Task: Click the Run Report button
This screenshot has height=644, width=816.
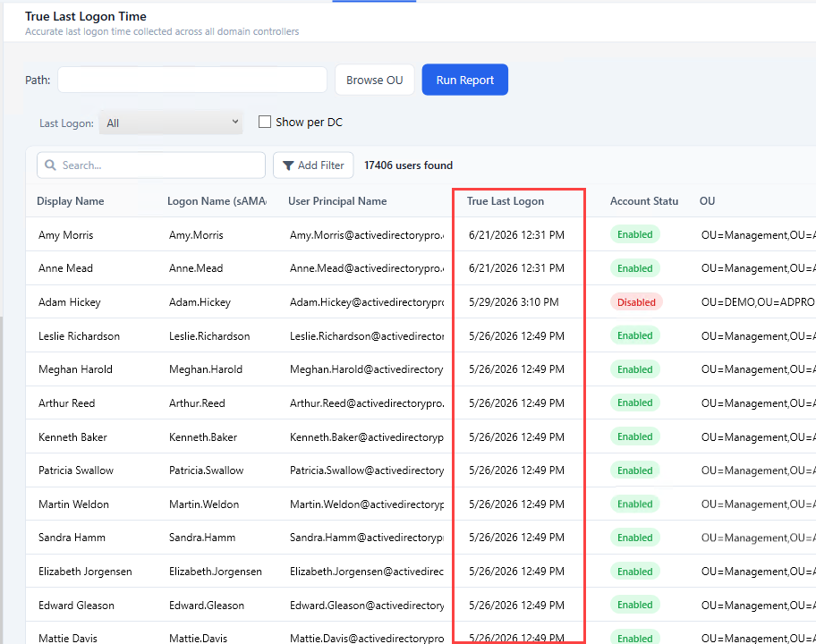Action: pos(464,80)
